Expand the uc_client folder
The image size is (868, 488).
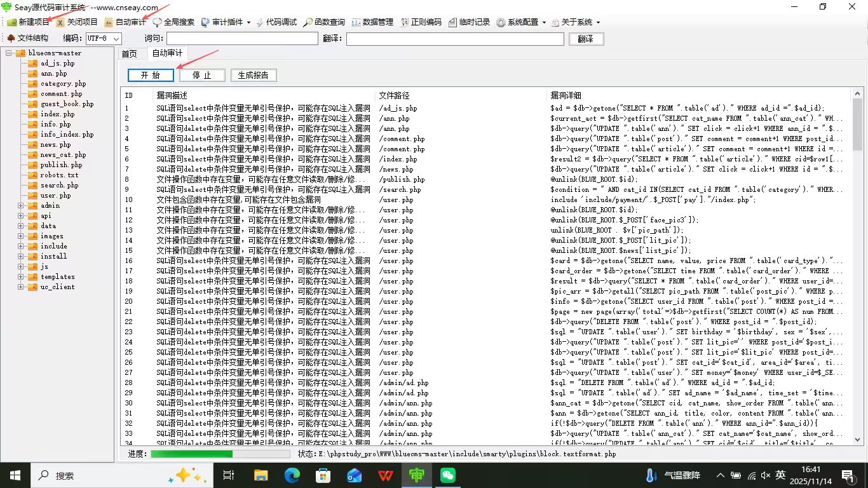(x=20, y=287)
